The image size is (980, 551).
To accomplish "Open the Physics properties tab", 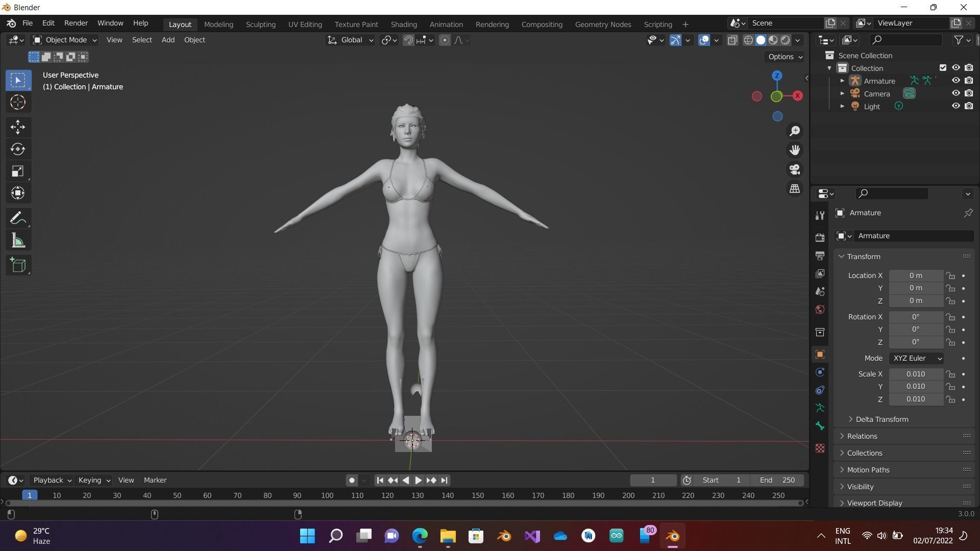I will [820, 372].
